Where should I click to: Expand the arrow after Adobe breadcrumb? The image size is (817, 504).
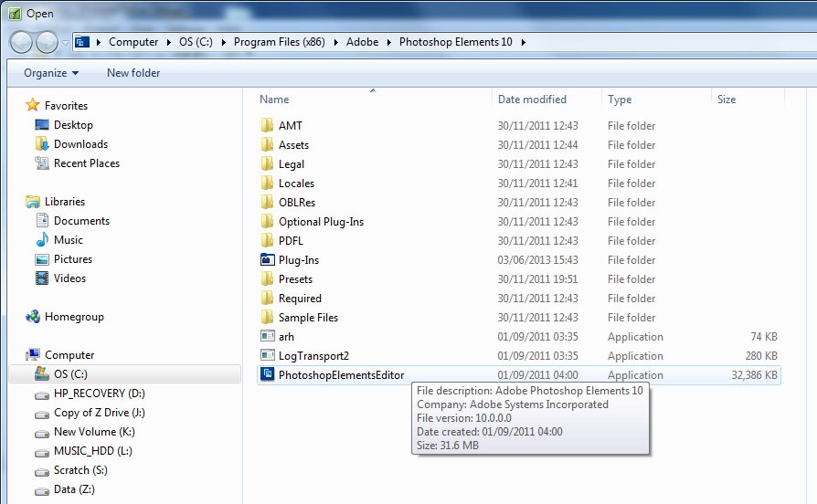tap(389, 42)
